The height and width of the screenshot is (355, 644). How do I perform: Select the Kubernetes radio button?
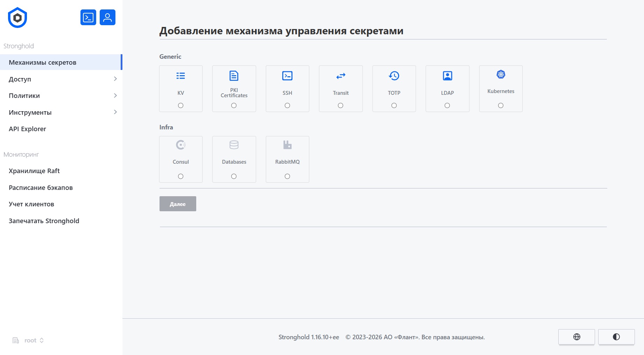click(x=501, y=106)
